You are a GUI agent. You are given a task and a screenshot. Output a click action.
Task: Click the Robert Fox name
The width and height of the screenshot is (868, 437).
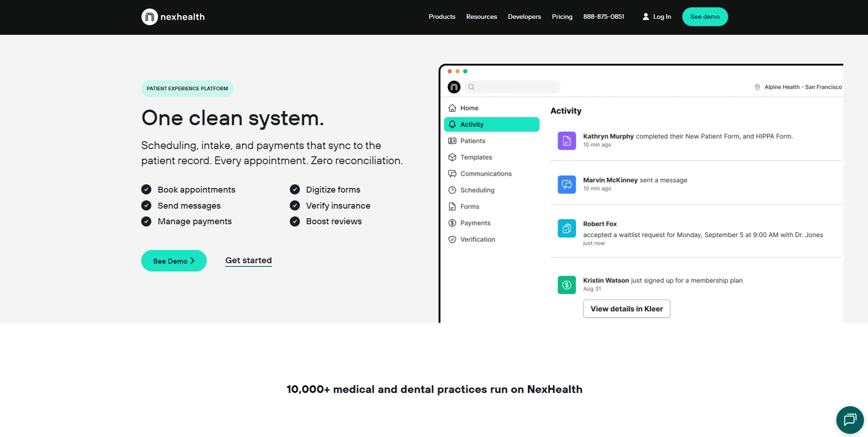point(600,224)
